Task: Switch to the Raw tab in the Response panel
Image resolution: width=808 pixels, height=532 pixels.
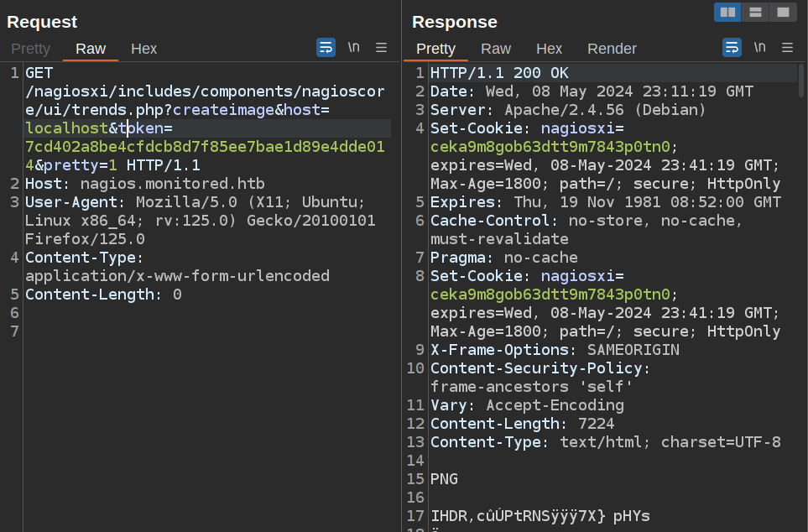Action: tap(496, 49)
